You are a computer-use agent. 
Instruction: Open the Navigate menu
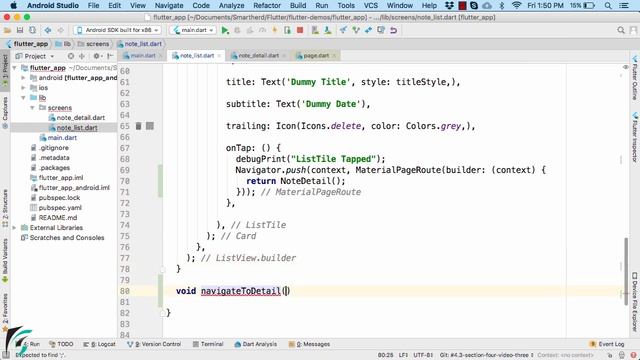[x=169, y=5]
